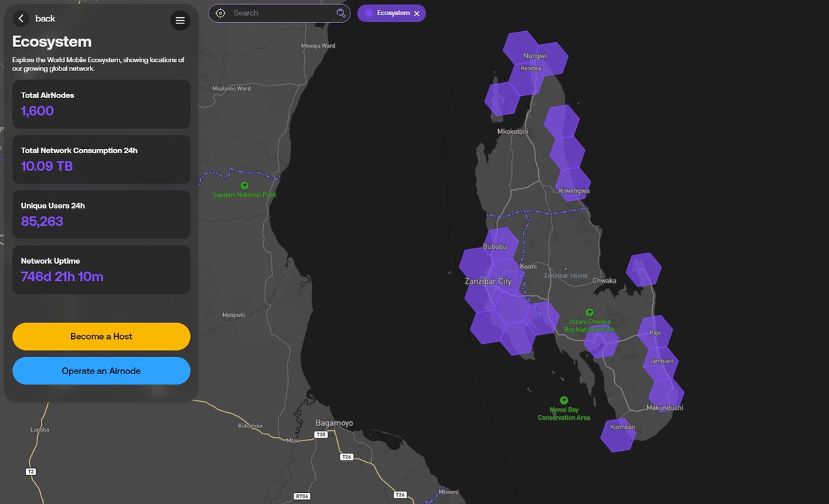This screenshot has height=504, width=829.
Task: Click the '1,600' AirNodes value
Action: click(x=37, y=111)
